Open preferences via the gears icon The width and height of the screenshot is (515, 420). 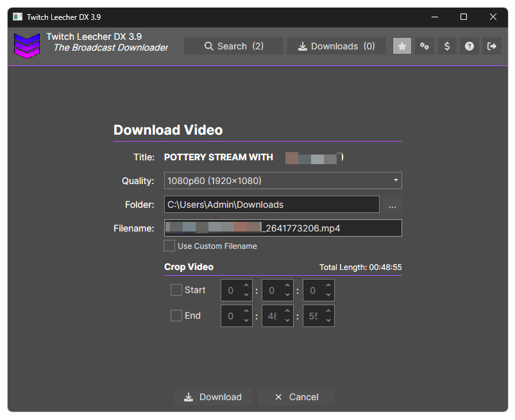424,46
